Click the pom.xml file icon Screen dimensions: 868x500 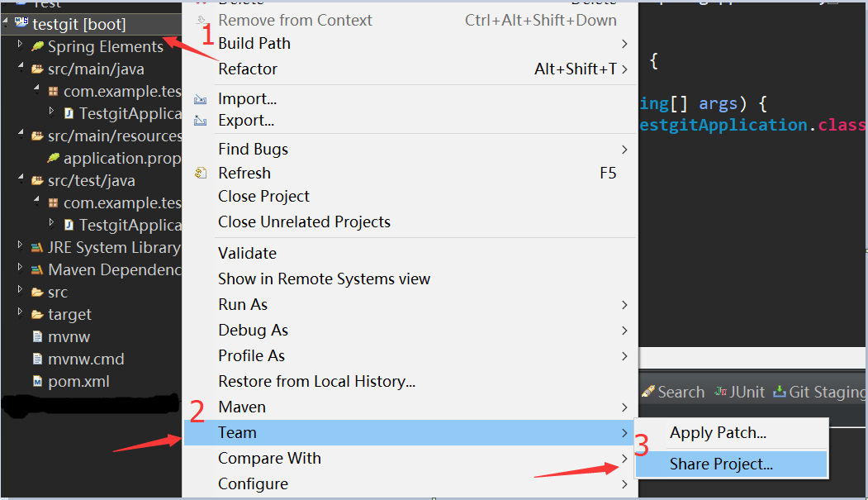[x=37, y=382]
